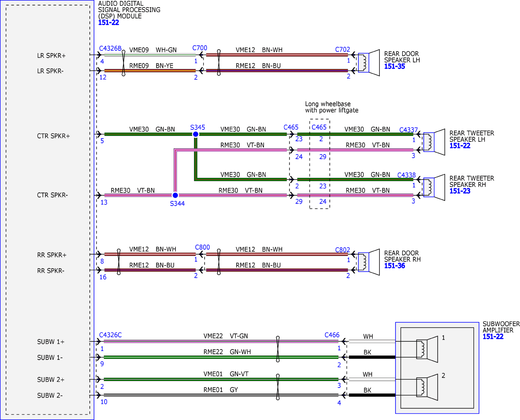Click the Rear Door Speaker LH symbol
This screenshot has height=420, width=520.
click(x=369, y=63)
